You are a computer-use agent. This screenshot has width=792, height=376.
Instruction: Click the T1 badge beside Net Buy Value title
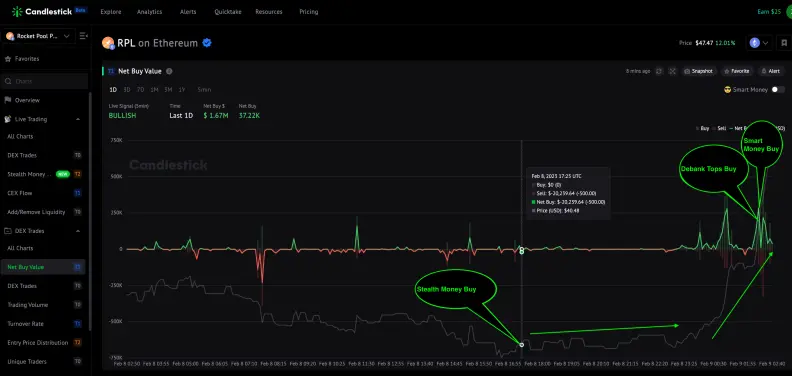click(111, 71)
